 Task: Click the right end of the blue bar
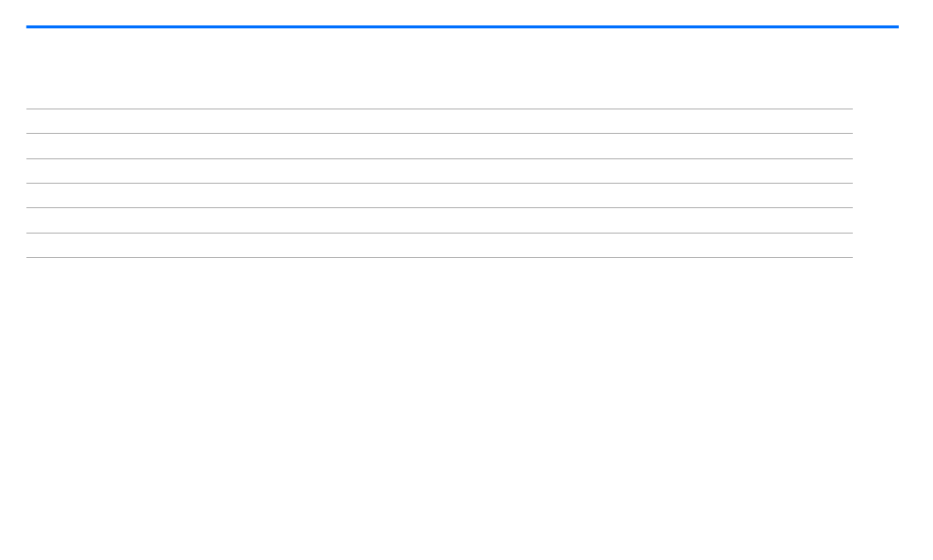(x=893, y=26)
